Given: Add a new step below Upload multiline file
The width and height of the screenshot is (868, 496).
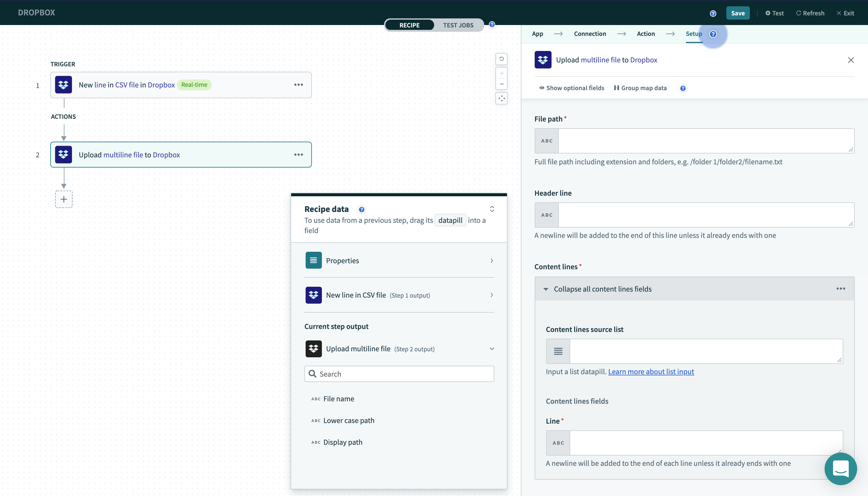Looking at the screenshot, I should [x=64, y=199].
